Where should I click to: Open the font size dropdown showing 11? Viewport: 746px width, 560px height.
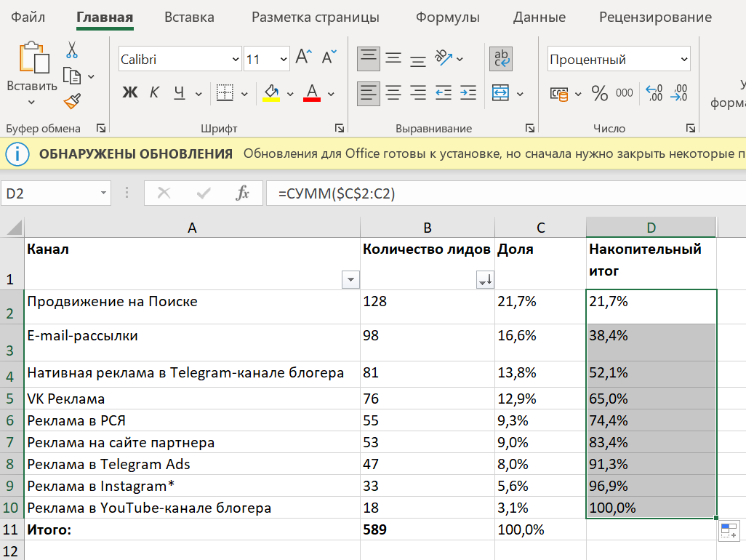266,58
